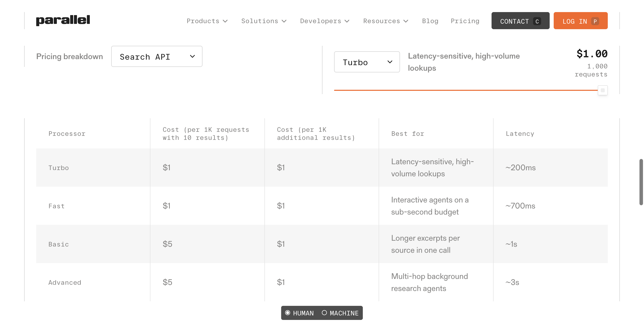
Task: Click 'Interactive agents on a sub-second budget' text
Action: 430,206
